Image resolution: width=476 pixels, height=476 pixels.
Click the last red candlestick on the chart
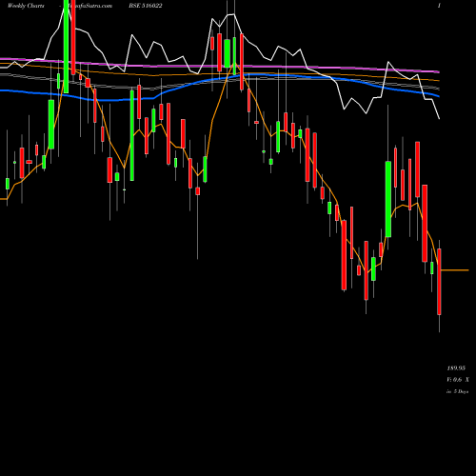pyautogui.click(x=439, y=282)
